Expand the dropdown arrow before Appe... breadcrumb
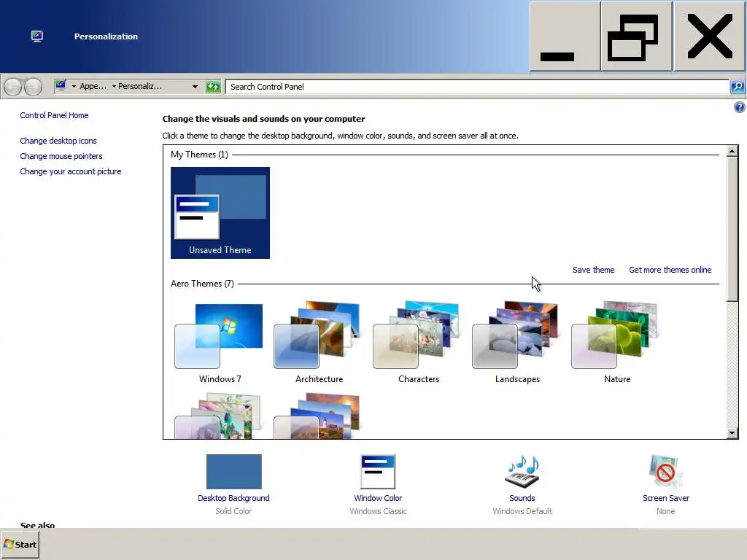 coord(74,87)
